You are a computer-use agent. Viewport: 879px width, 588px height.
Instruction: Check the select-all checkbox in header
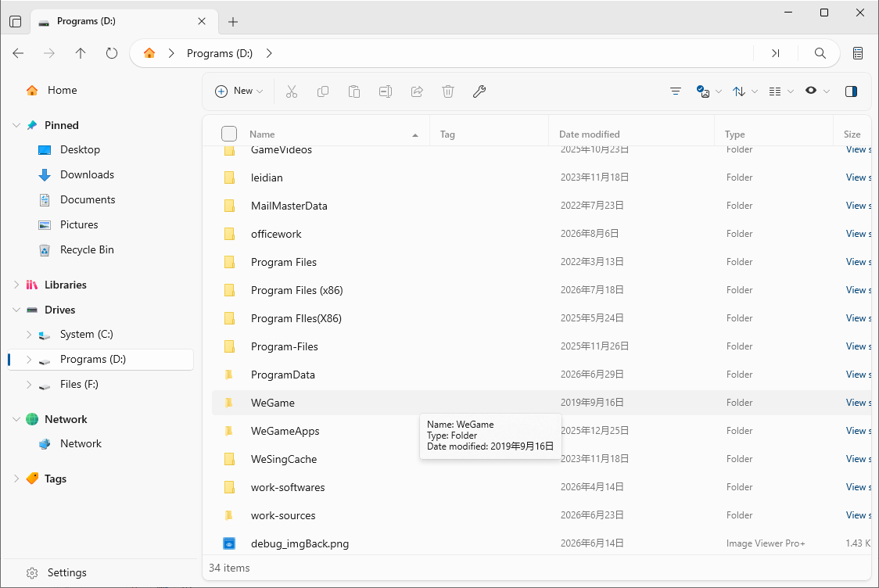[x=228, y=134]
